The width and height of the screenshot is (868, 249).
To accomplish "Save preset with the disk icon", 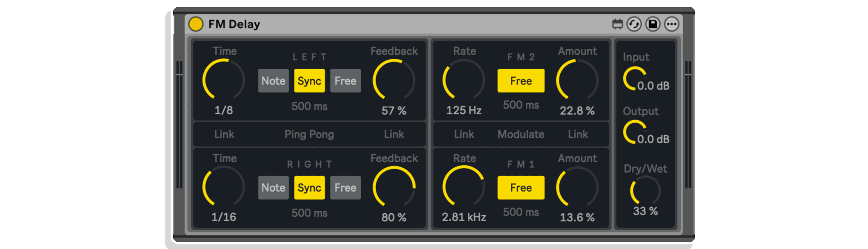I will pyautogui.click(x=653, y=24).
